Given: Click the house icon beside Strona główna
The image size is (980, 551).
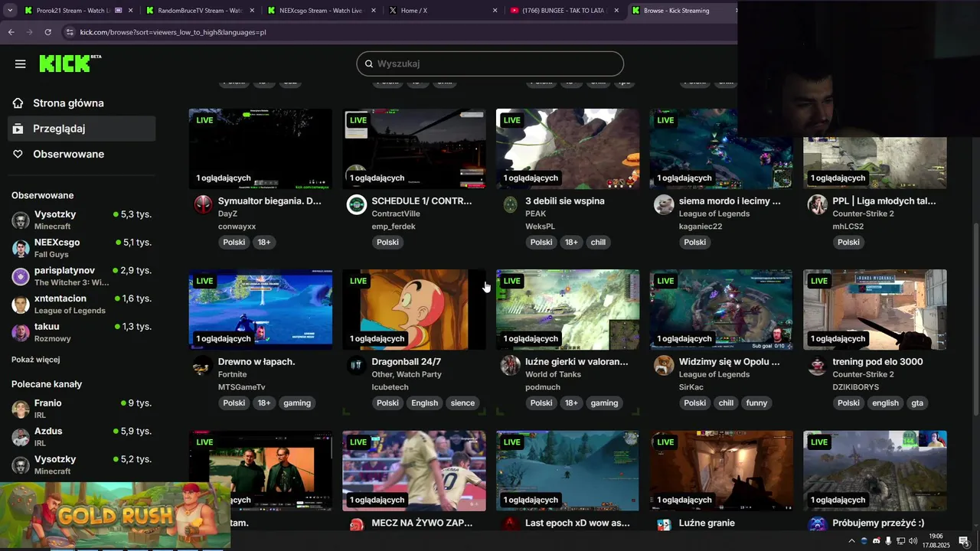Looking at the screenshot, I should (x=18, y=103).
